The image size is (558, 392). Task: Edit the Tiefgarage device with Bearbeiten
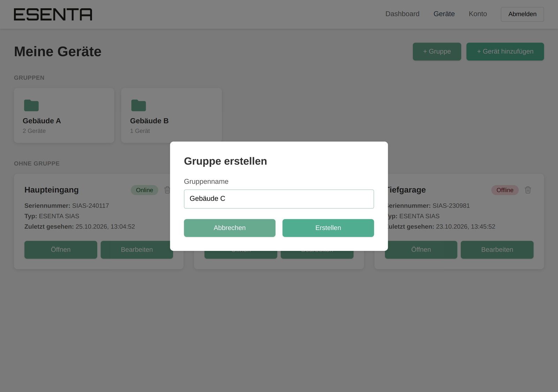point(497,250)
